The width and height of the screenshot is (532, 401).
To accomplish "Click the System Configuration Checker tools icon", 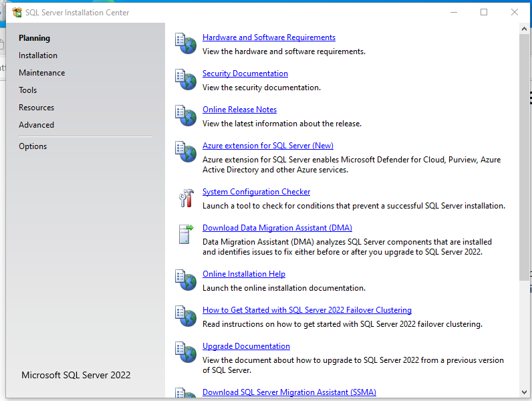I will 186,198.
